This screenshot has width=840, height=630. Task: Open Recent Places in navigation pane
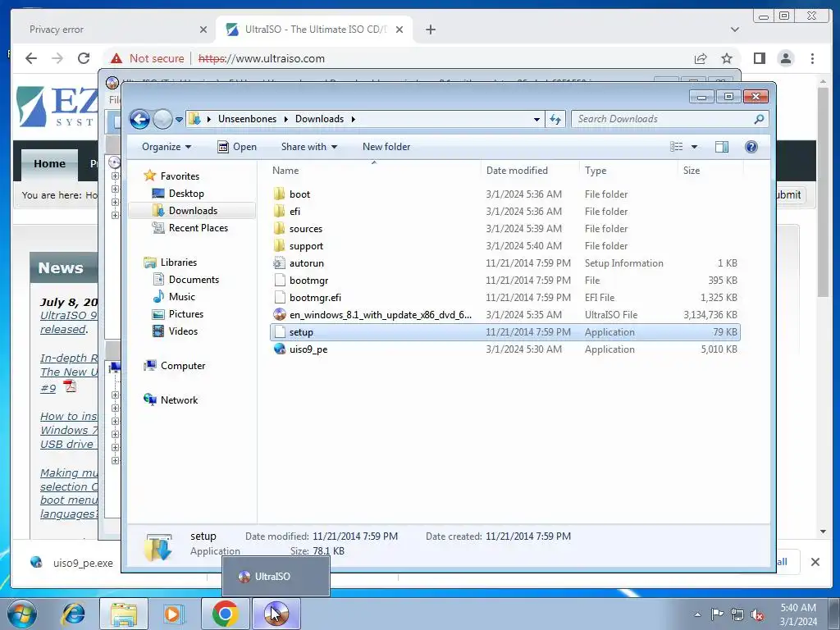coord(189,228)
